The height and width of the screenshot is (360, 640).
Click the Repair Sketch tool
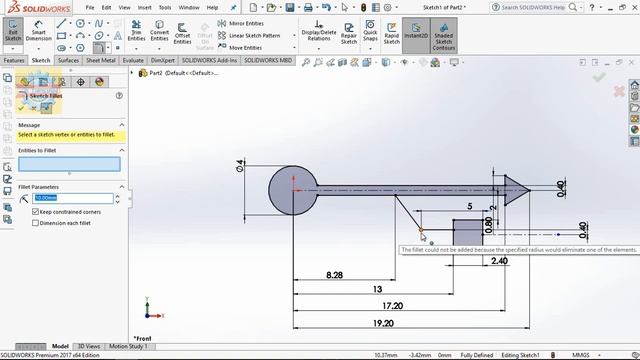349,33
